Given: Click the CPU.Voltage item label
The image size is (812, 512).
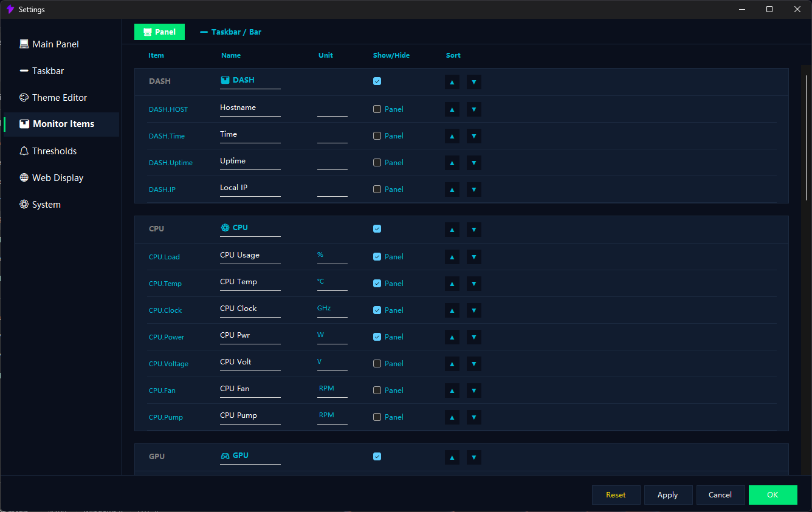Looking at the screenshot, I should coord(168,364).
